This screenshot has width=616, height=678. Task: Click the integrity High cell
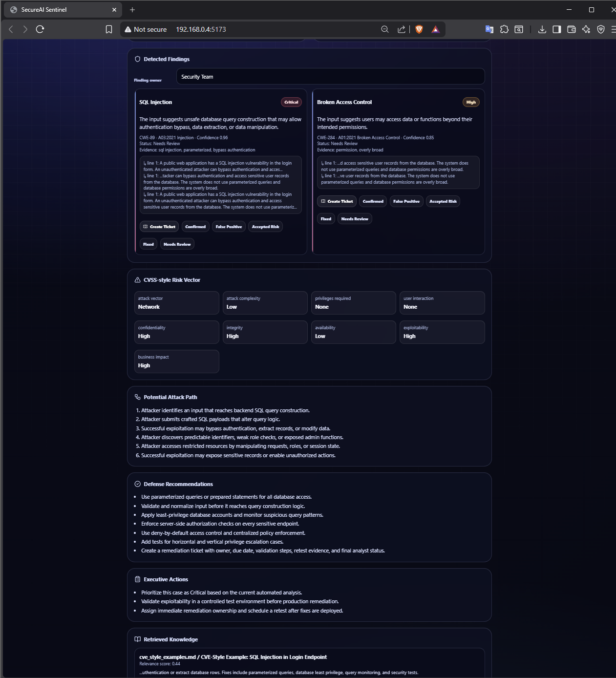point(265,332)
